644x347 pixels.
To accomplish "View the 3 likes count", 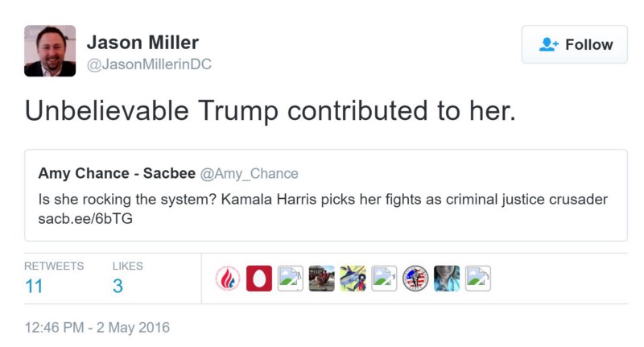I will point(118,286).
